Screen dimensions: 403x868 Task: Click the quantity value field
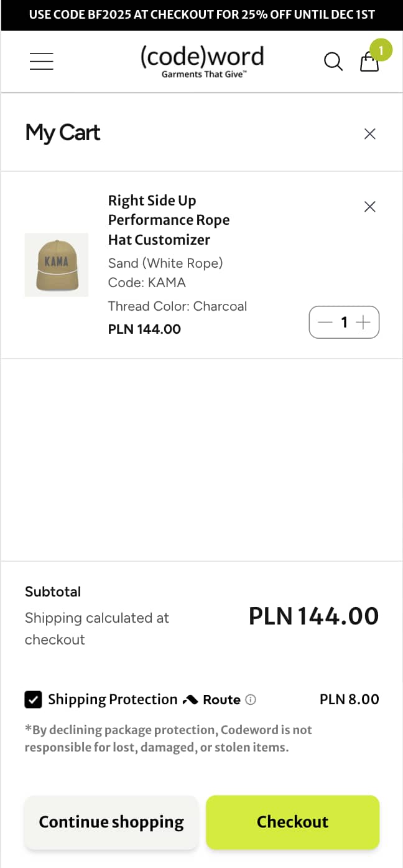pos(344,322)
